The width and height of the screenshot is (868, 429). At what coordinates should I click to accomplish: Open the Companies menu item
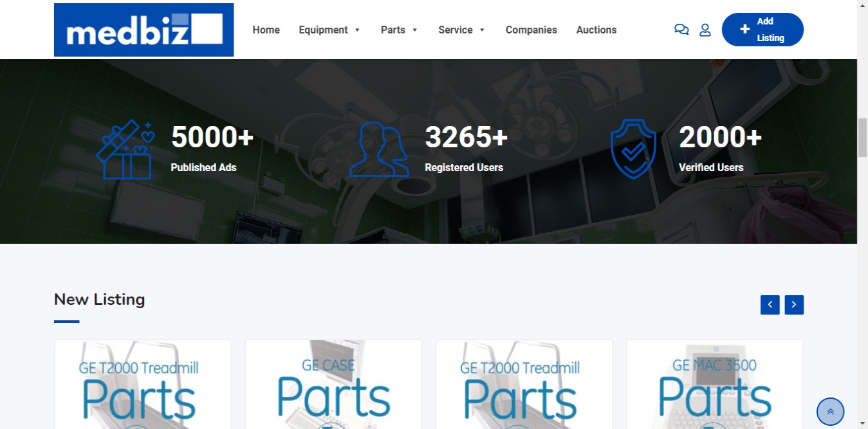[531, 30]
